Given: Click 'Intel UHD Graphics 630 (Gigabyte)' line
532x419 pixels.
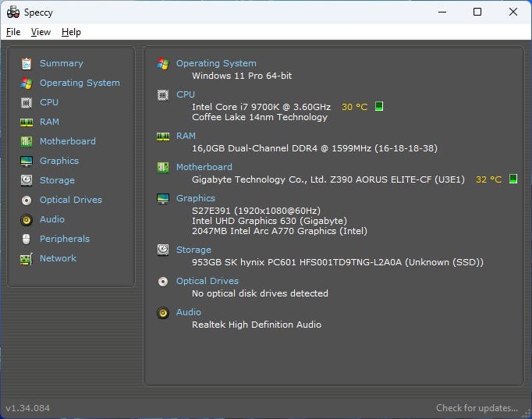Looking at the screenshot, I should [x=269, y=222].
